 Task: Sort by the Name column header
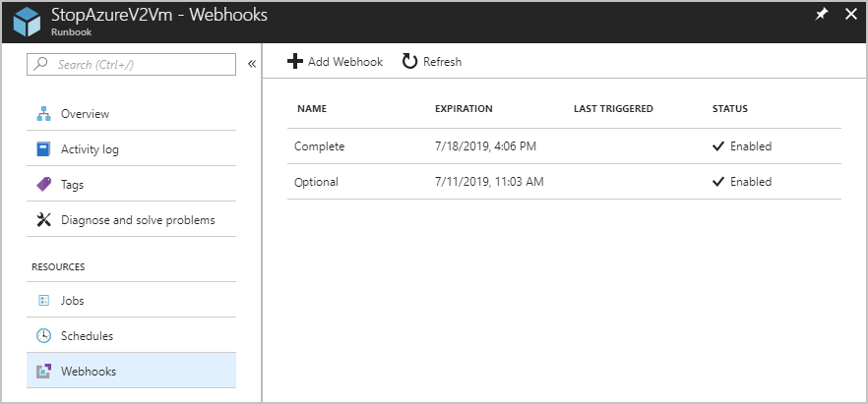coord(312,108)
